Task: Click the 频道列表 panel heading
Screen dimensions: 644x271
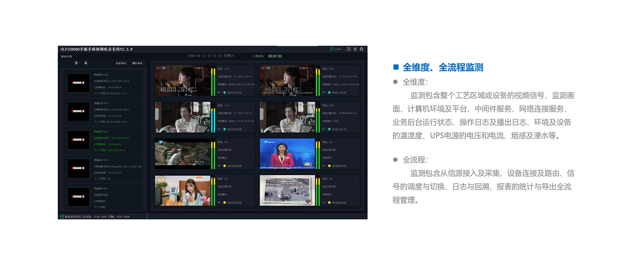Action: pyautogui.click(x=67, y=57)
